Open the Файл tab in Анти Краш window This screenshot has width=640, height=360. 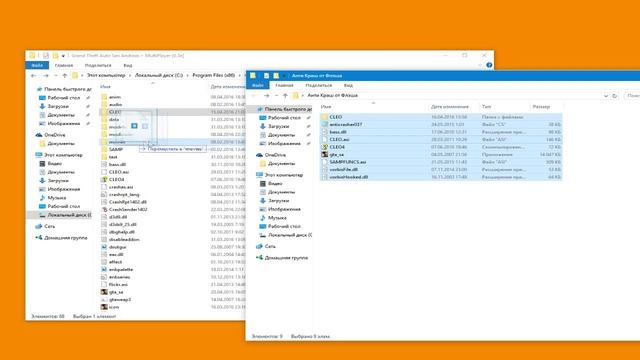pos(258,85)
